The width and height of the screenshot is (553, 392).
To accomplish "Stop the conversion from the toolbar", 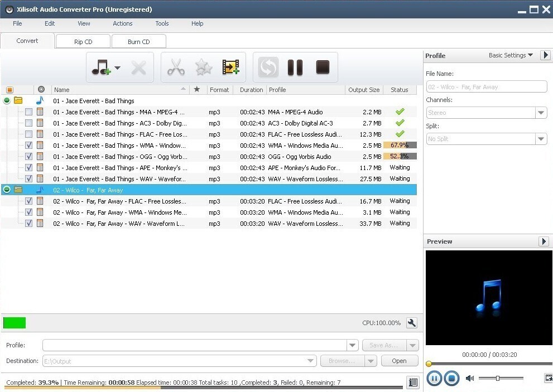I will tap(323, 67).
